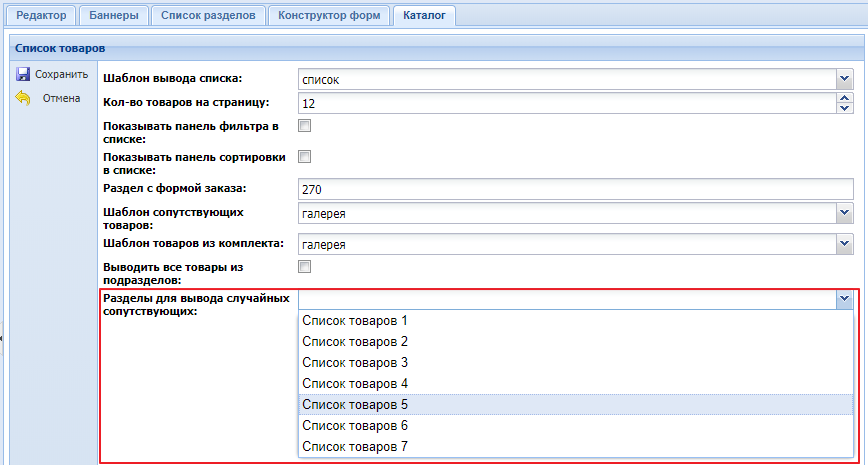The width and height of the screenshot is (868, 465).
Task: Collapse the random related sections dropdown
Action: tap(844, 299)
